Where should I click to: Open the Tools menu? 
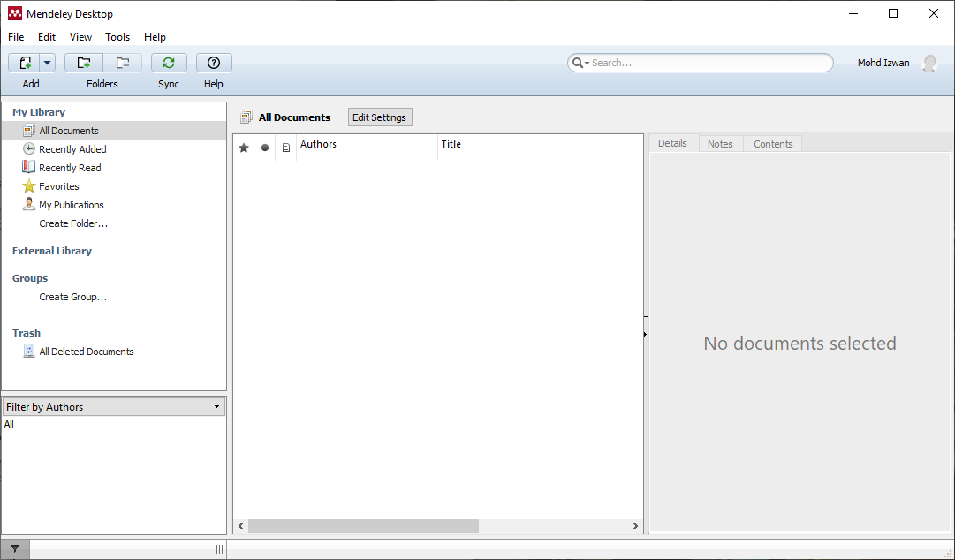pyautogui.click(x=117, y=37)
